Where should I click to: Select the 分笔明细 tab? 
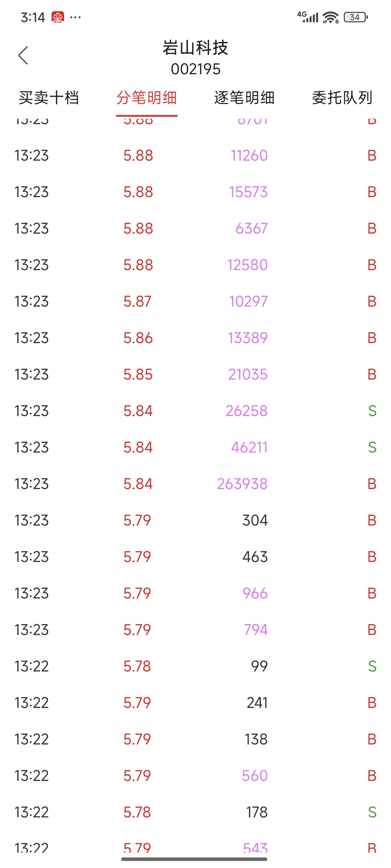click(x=147, y=98)
